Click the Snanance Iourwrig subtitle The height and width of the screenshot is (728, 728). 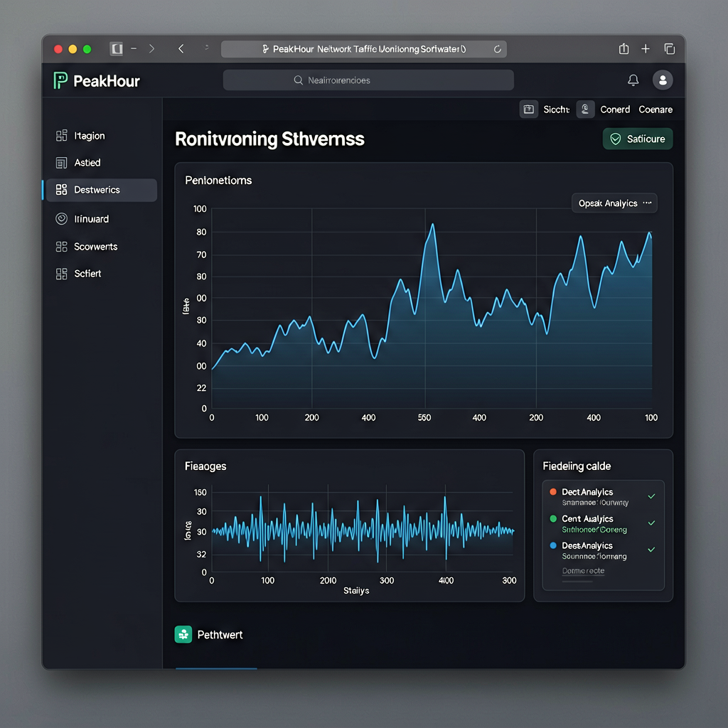[x=595, y=503]
